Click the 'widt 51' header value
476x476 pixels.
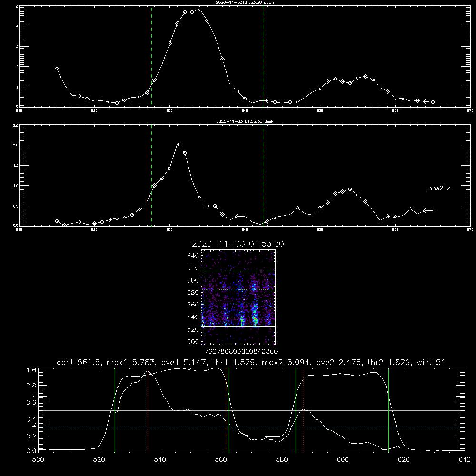431,362
